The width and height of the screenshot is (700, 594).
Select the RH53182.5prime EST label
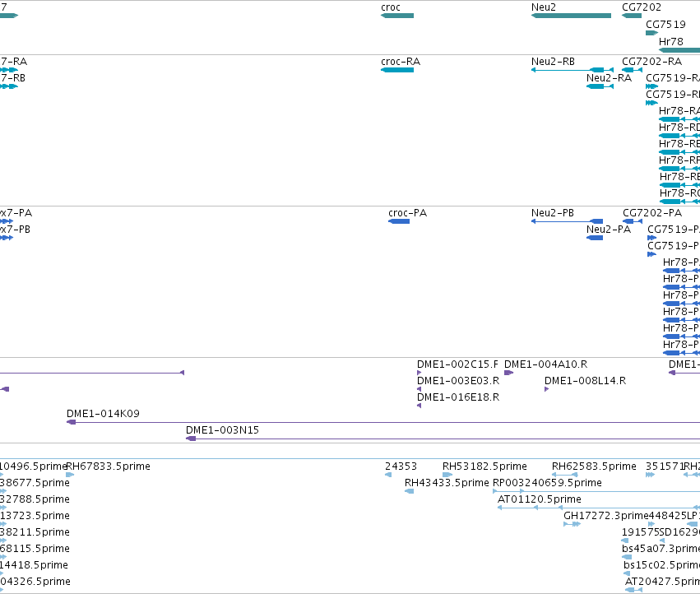coord(484,466)
